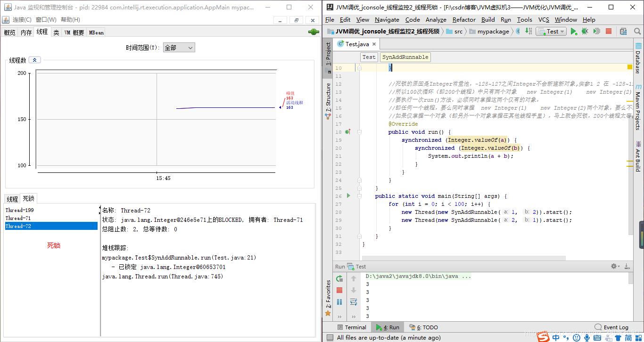Open the Event Log

click(x=611, y=327)
